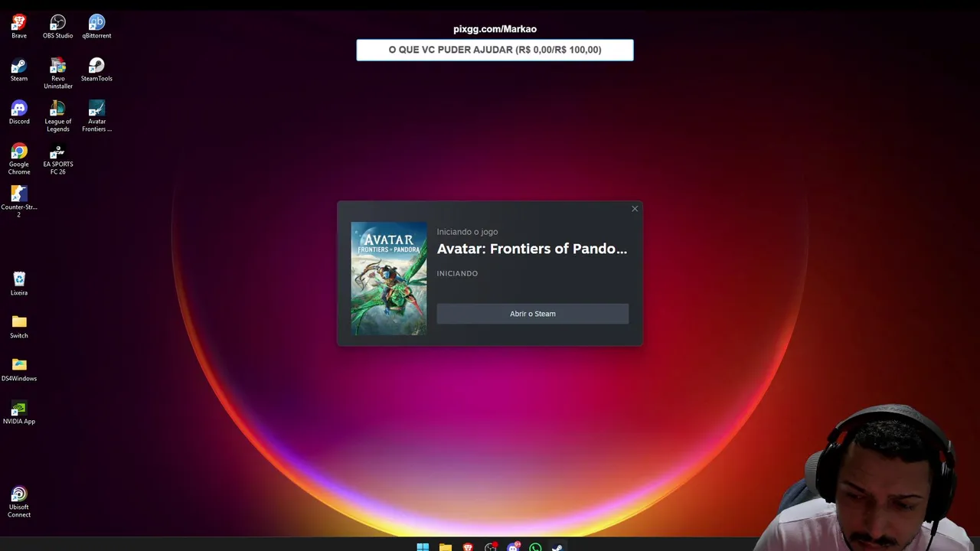Select the EA SPORTS FC 26 icon
The height and width of the screenshot is (551, 980).
tap(58, 159)
